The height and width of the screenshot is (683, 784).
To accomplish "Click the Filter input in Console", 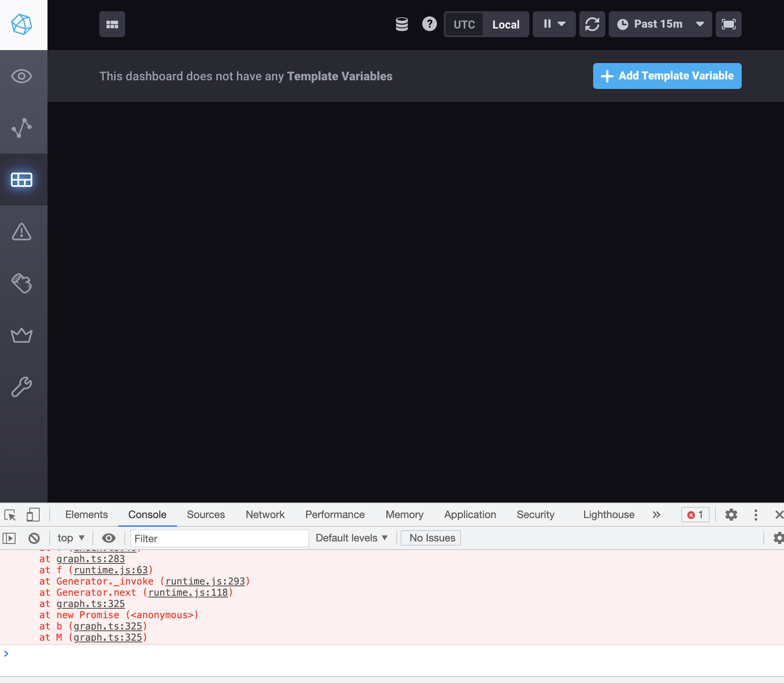I will click(219, 538).
